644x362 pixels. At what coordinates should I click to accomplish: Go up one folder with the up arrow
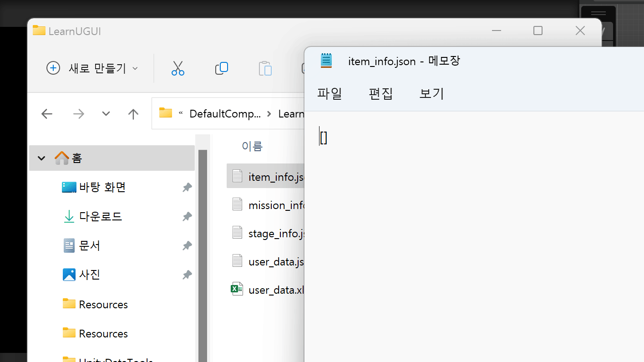coord(133,114)
